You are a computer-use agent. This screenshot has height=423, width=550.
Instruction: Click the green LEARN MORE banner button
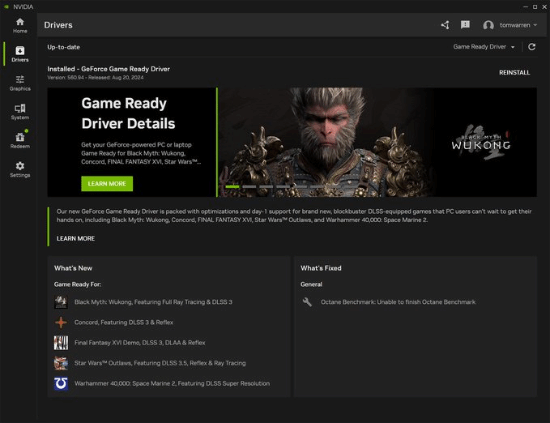pos(107,184)
